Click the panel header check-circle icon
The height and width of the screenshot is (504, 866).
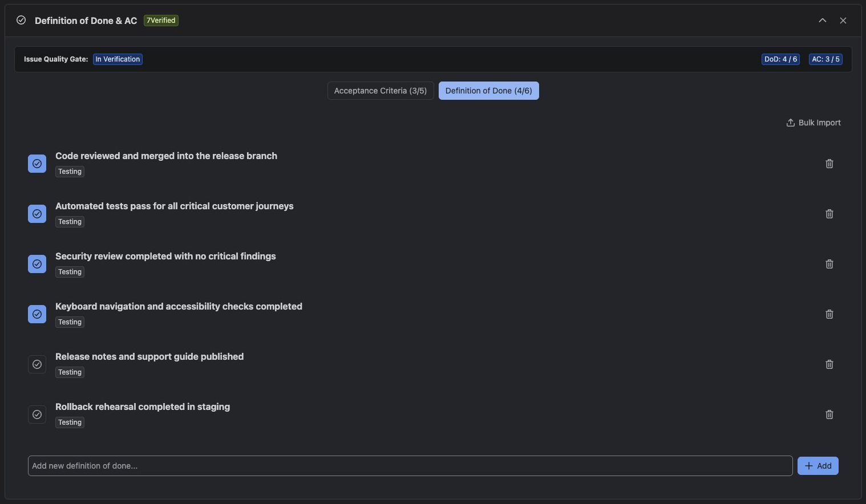[21, 20]
